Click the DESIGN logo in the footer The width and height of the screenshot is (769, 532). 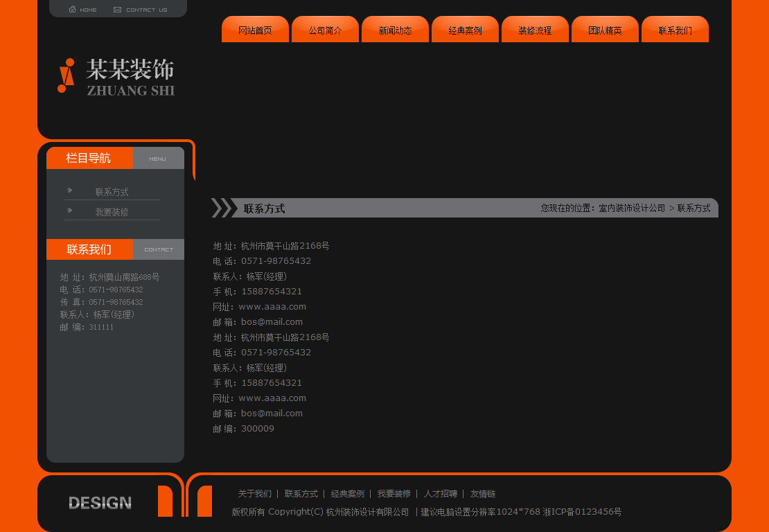tap(99, 502)
